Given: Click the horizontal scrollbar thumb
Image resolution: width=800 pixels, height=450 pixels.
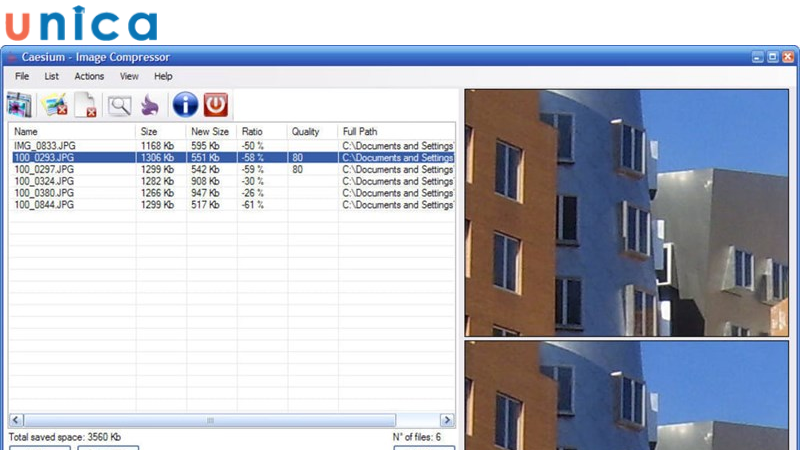Looking at the screenshot, I should (210, 420).
